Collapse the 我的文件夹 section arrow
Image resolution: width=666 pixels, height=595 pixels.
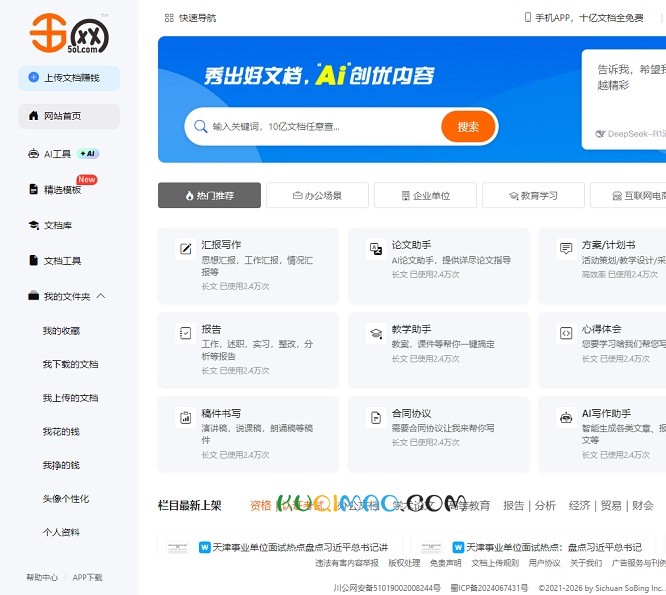point(101,296)
